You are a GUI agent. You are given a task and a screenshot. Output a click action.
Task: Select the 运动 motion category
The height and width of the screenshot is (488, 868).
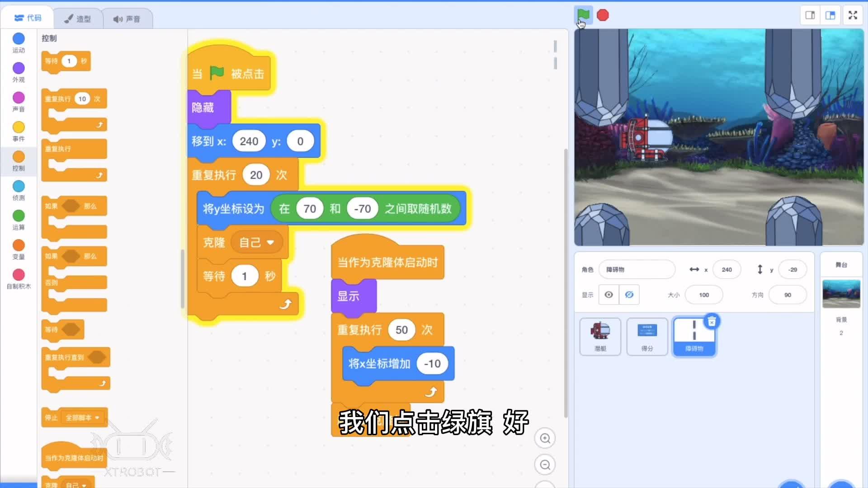point(19,43)
